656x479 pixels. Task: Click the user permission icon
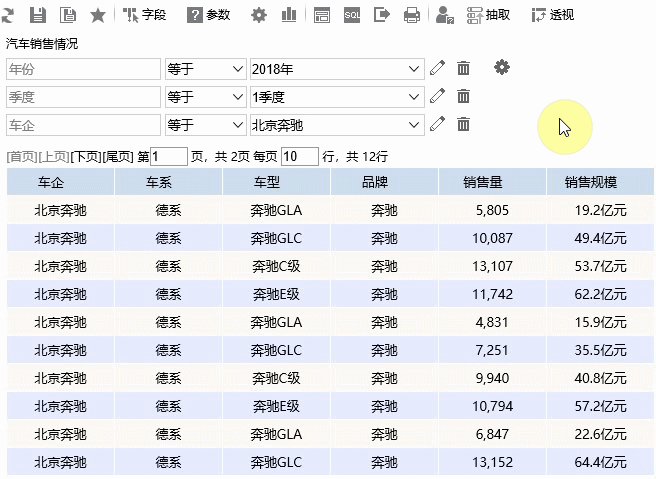(x=445, y=15)
